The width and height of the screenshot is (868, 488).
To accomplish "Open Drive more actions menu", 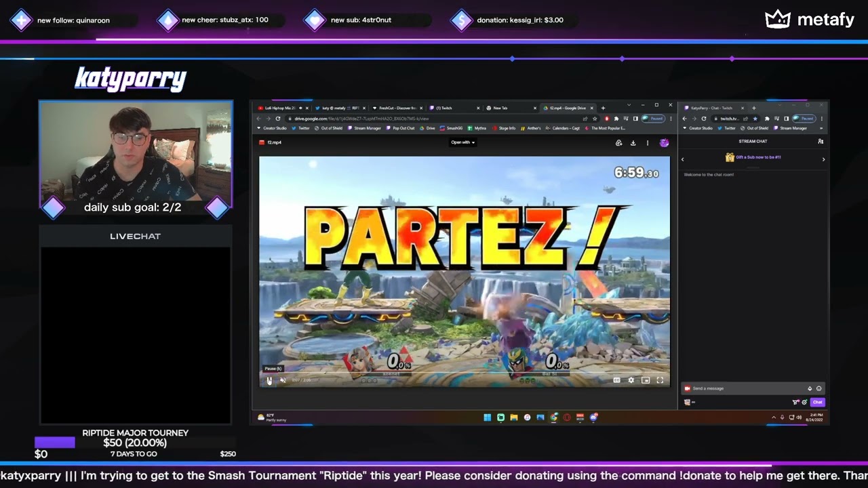I will tap(647, 143).
